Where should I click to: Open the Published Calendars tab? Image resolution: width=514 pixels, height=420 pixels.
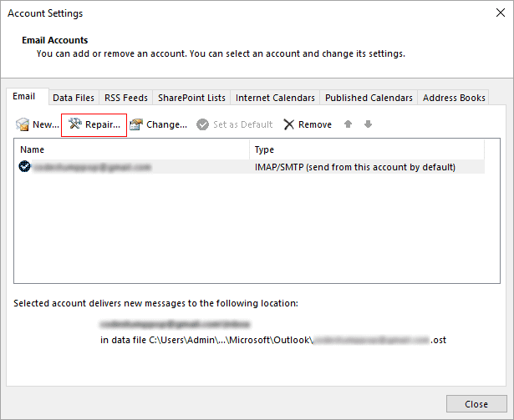[369, 98]
